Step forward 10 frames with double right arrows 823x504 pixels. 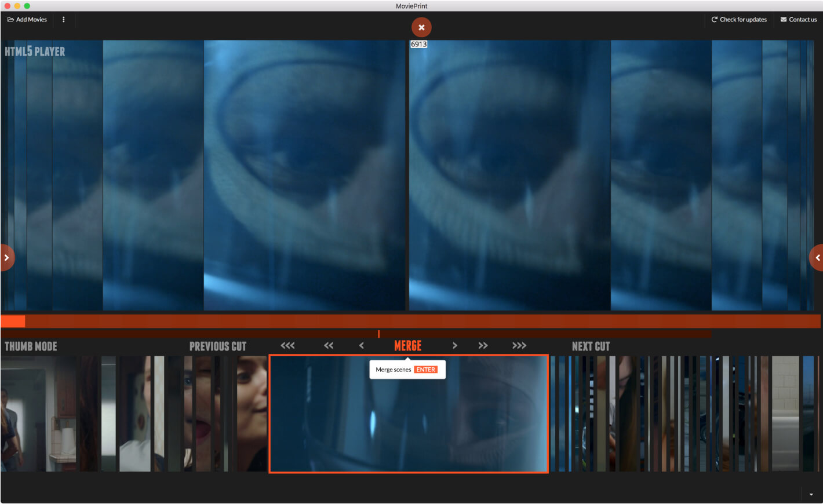tap(483, 346)
